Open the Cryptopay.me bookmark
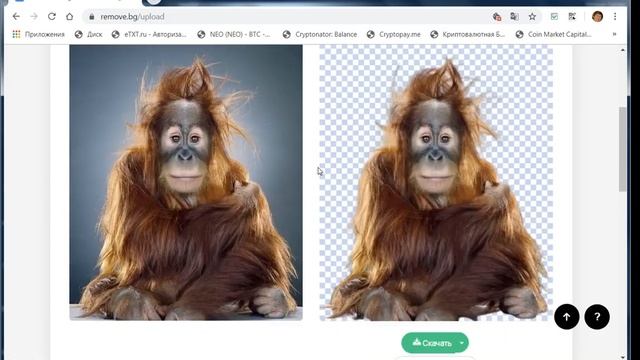Image resolution: width=640 pixels, height=360 pixels. point(394,34)
